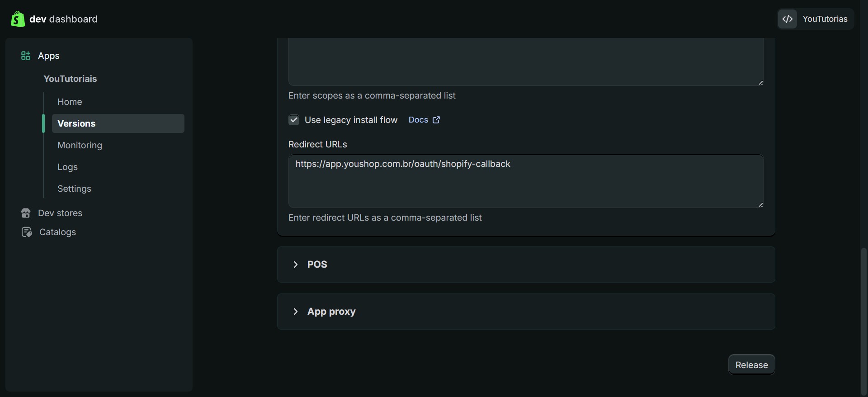This screenshot has width=868, height=397.
Task: Click the Shopify bag logo icon
Action: coord(18,19)
